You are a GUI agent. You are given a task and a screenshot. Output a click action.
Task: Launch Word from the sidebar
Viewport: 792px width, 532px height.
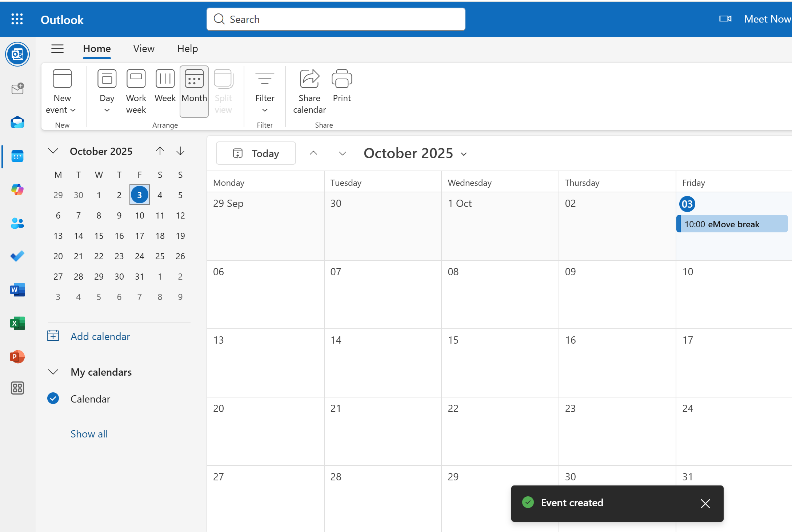pos(17,290)
